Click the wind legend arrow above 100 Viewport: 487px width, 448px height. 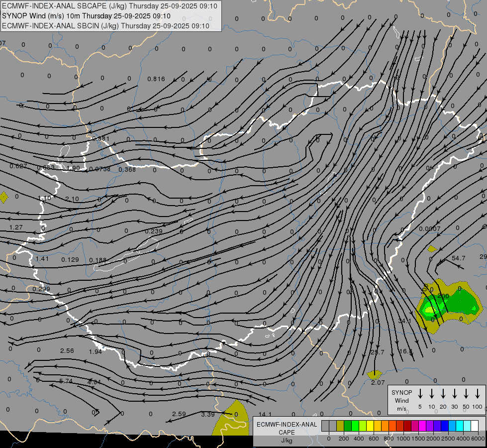click(x=478, y=394)
